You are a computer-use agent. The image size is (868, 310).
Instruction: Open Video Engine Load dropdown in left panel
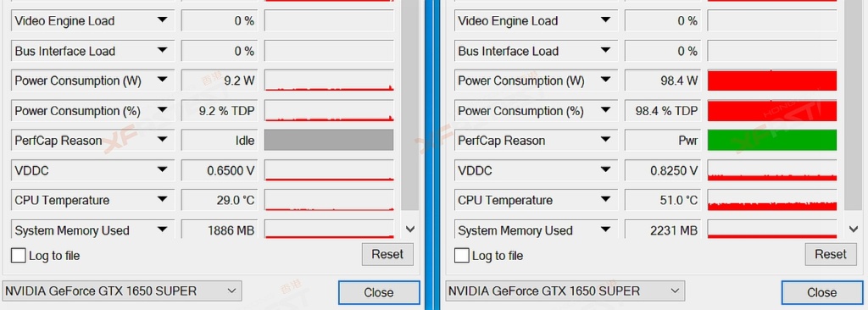coord(162,20)
